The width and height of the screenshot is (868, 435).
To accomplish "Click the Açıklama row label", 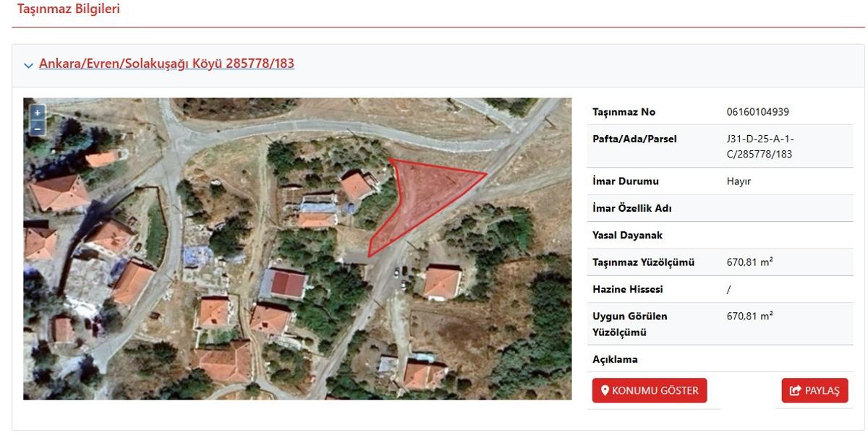I will click(x=615, y=359).
